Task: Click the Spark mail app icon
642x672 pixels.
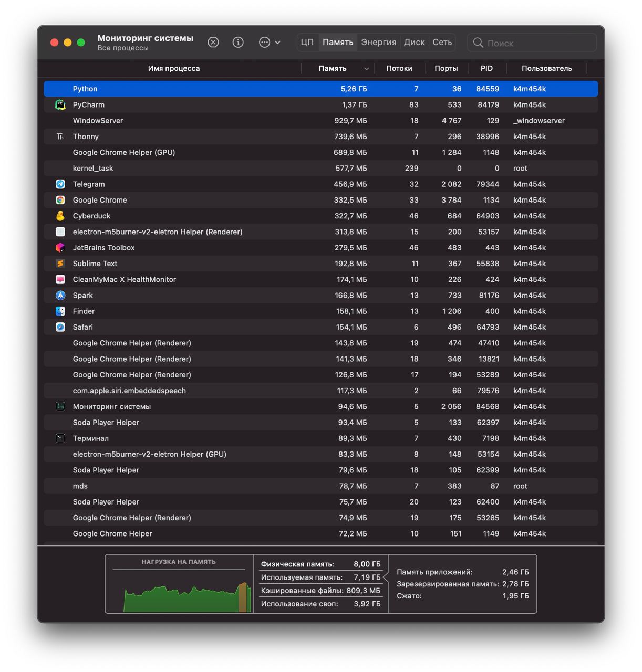Action: [60, 295]
